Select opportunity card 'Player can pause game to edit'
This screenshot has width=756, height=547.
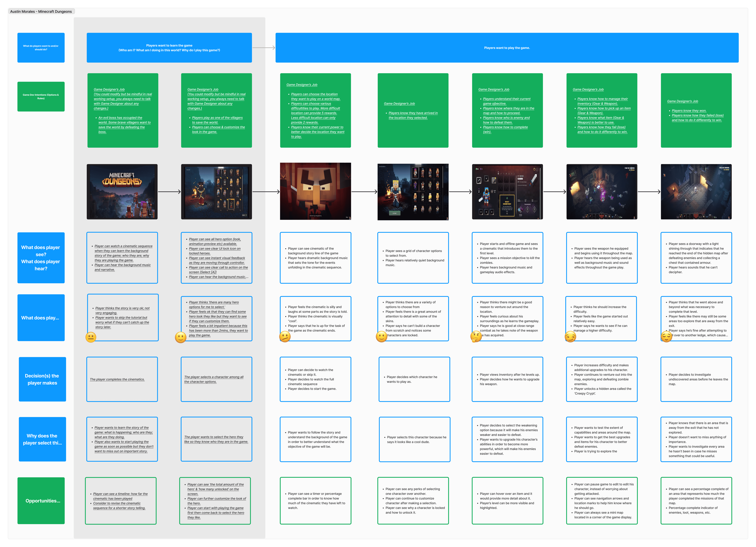pyautogui.click(x=602, y=501)
